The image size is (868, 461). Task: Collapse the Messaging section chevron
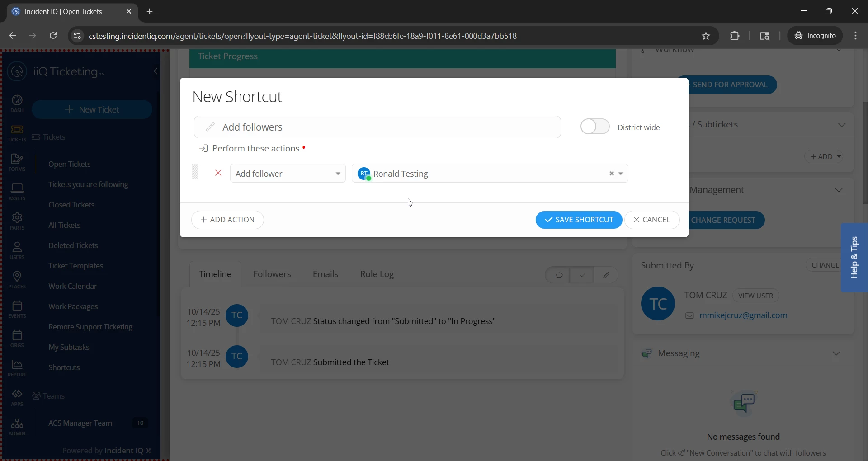(x=836, y=353)
